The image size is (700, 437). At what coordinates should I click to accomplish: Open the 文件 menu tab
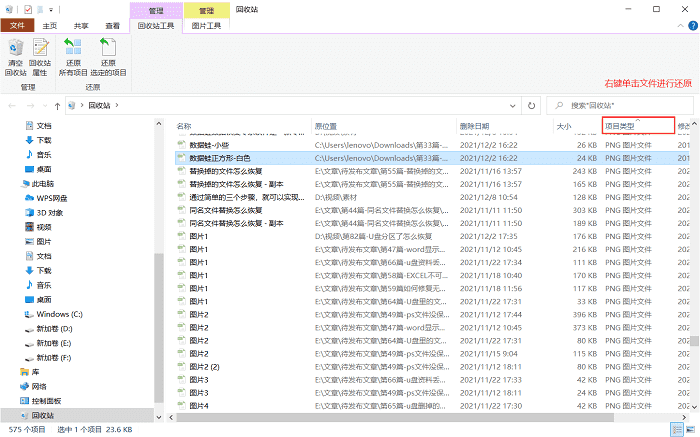17,26
